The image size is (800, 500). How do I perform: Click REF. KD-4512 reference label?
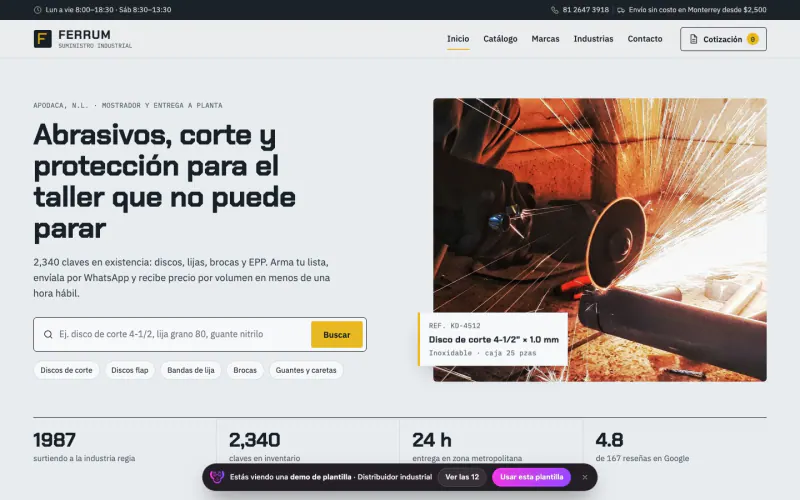pos(455,326)
